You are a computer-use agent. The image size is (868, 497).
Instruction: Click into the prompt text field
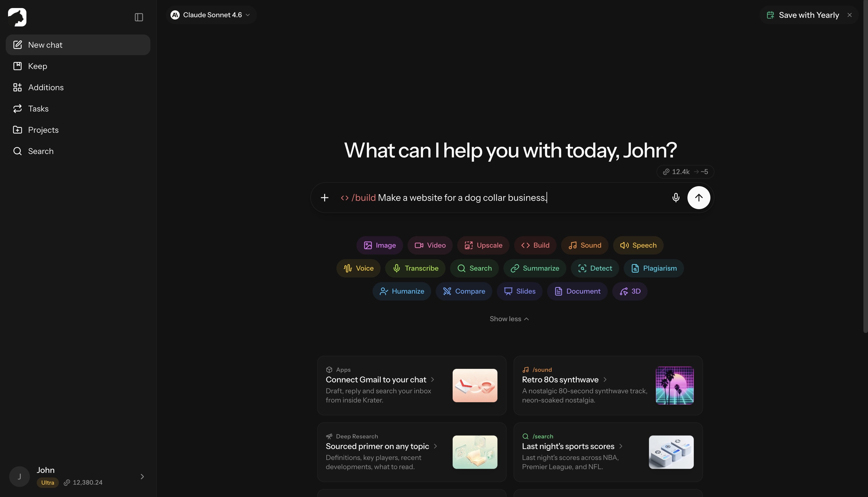pyautogui.click(x=501, y=198)
